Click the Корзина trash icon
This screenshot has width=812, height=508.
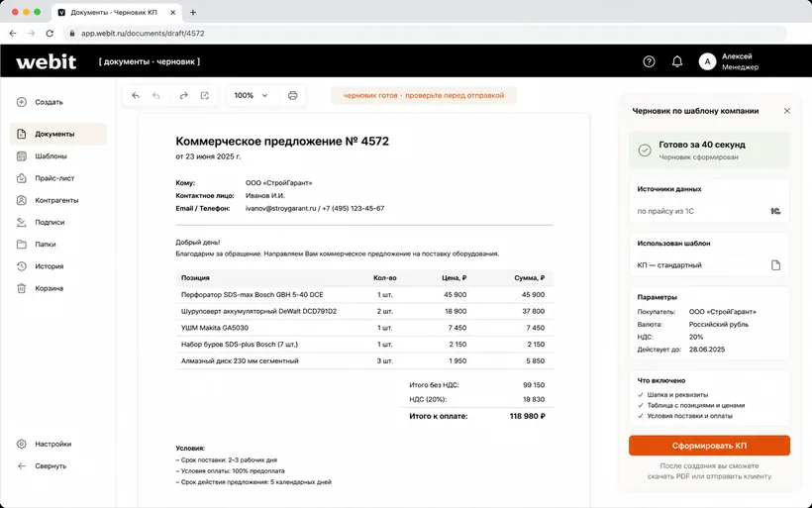[21, 288]
